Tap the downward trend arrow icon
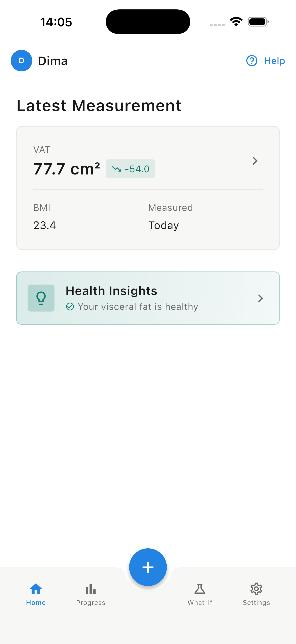Viewport: 296px width, 644px height. (x=117, y=169)
